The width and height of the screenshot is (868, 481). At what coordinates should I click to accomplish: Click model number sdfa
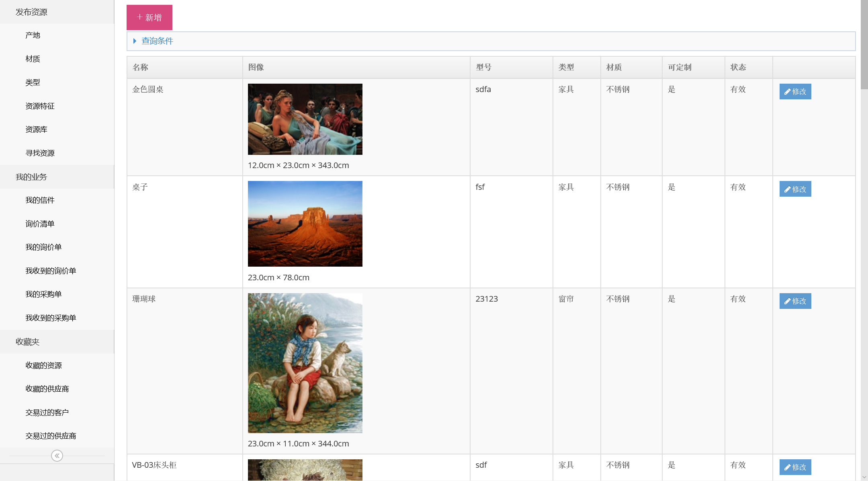coord(483,89)
